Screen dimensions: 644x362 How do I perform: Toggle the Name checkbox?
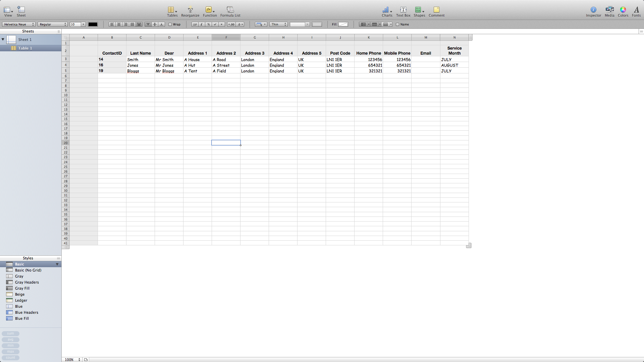(397, 24)
